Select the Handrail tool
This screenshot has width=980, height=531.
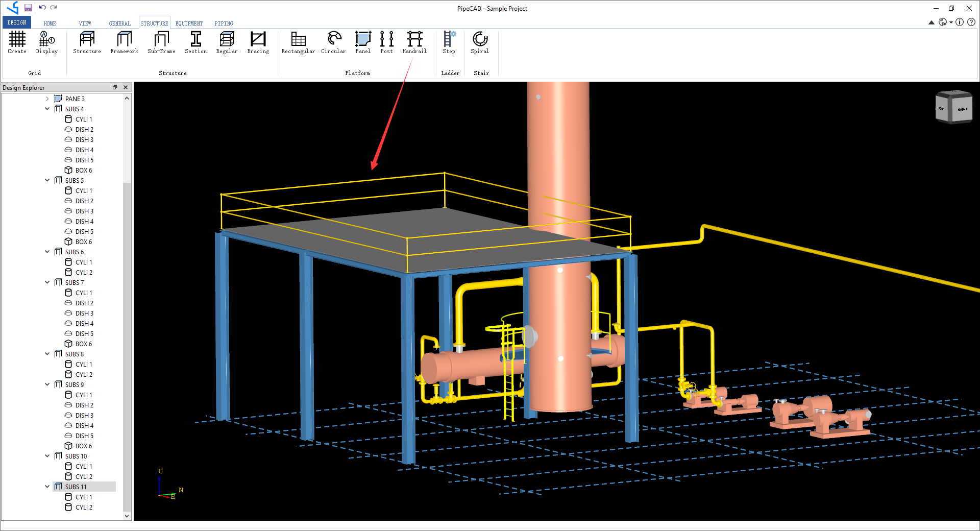414,43
